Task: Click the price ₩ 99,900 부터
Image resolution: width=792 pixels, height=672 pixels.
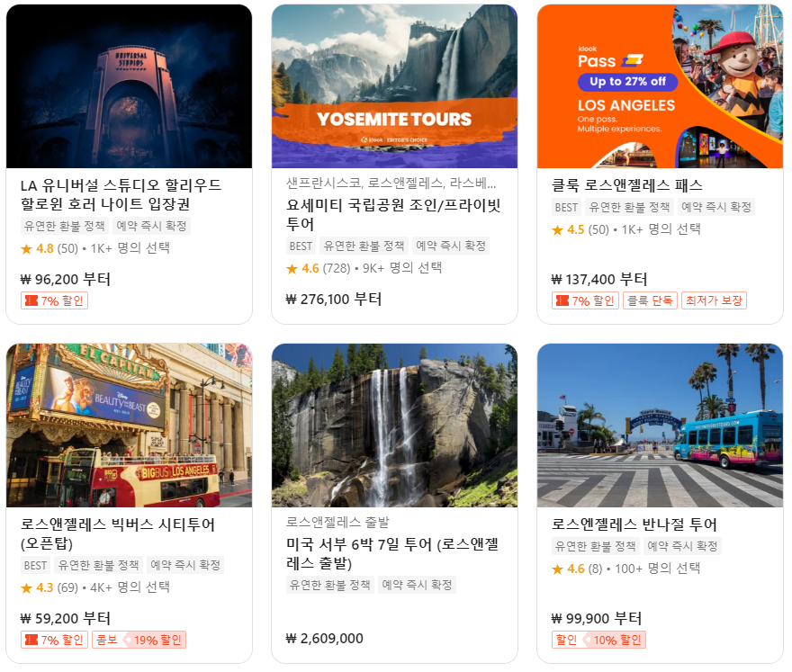Action: (x=597, y=619)
